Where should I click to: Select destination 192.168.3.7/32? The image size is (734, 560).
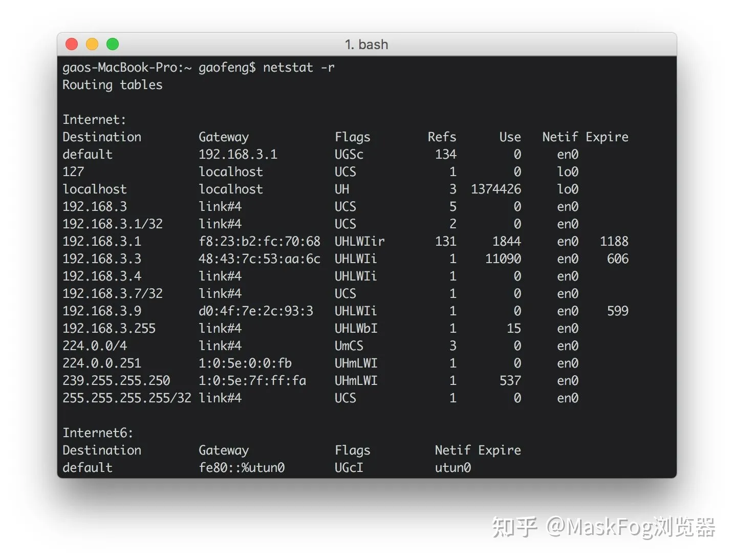click(113, 294)
